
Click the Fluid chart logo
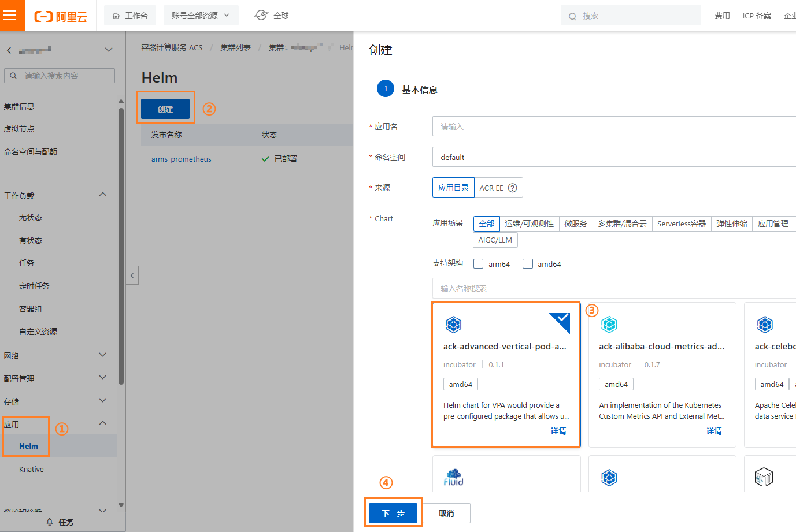pyautogui.click(x=453, y=477)
